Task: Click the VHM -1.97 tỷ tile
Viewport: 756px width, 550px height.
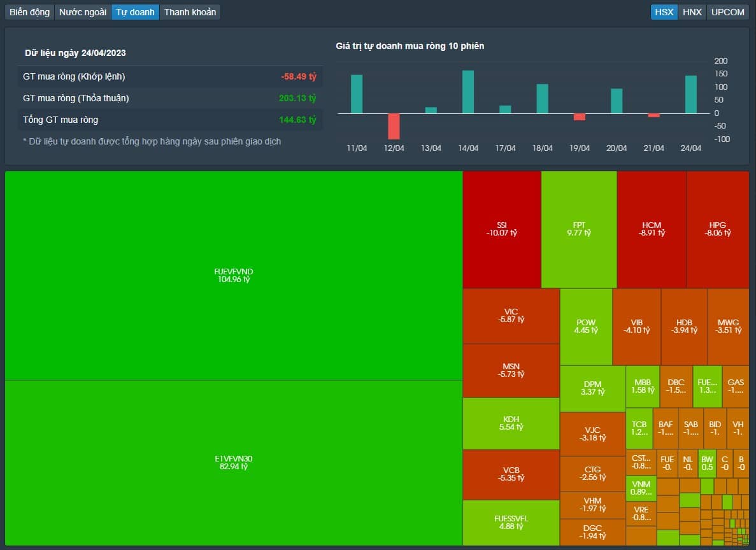Action: tap(592, 505)
